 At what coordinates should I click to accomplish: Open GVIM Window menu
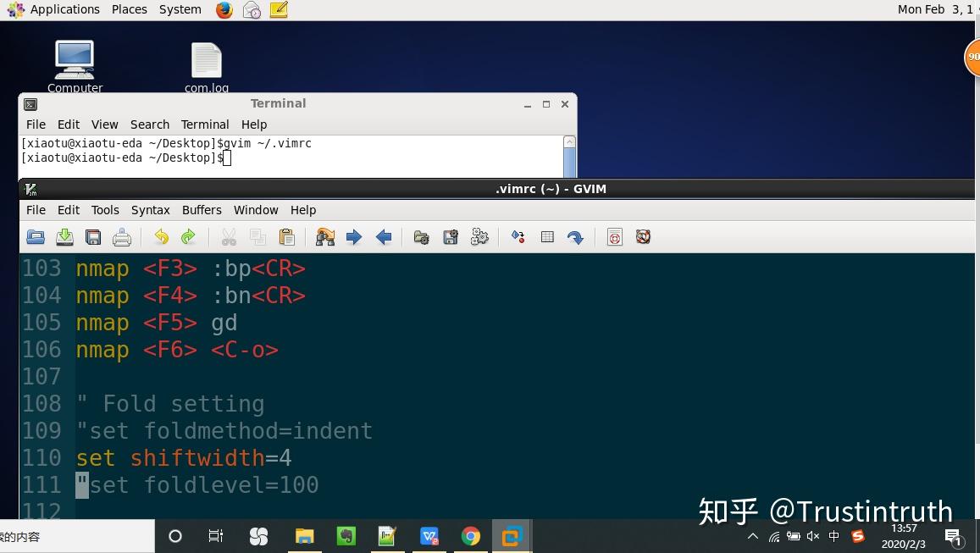[x=256, y=210]
